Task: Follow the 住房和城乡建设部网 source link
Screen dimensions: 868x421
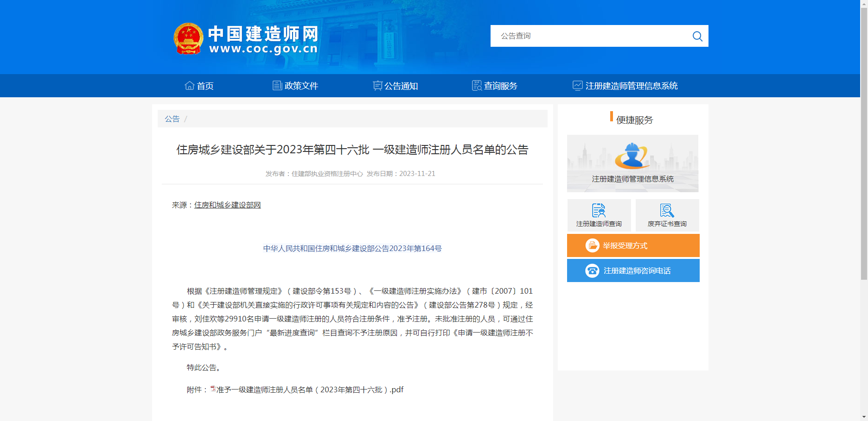Action: (227, 205)
